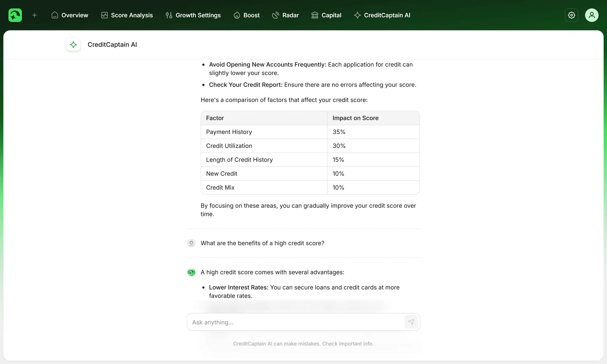This screenshot has height=364, width=607.
Task: Click the Credit Utilization table cell
Action: (229, 146)
